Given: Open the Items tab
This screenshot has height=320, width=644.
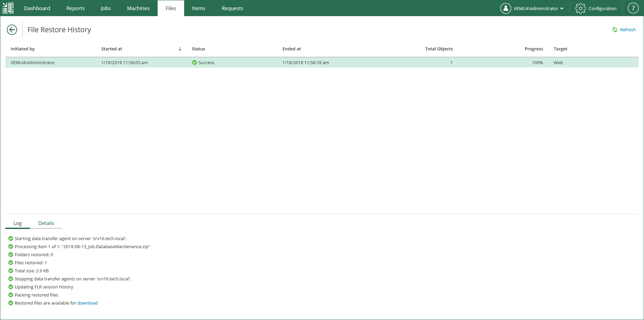Looking at the screenshot, I should (x=199, y=8).
